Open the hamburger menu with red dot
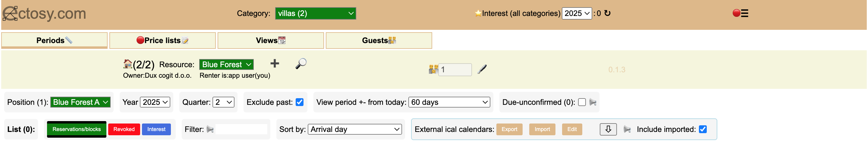Image resolution: width=868 pixels, height=147 pixels. coord(740,13)
